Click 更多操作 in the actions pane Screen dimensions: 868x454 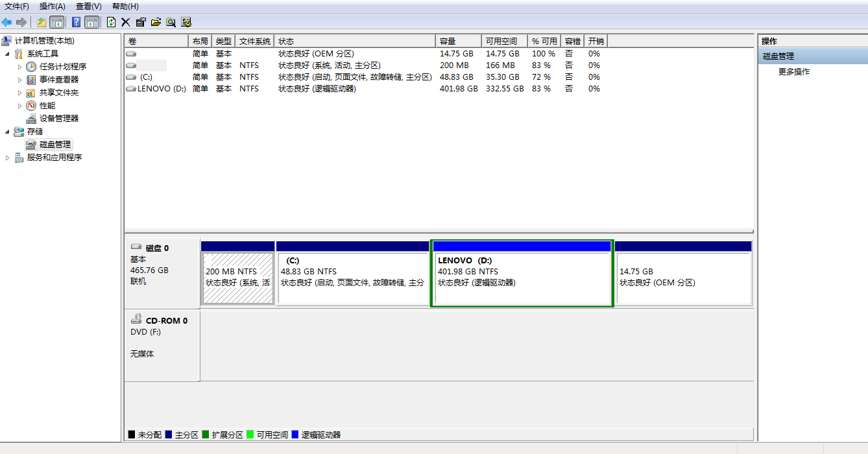794,72
